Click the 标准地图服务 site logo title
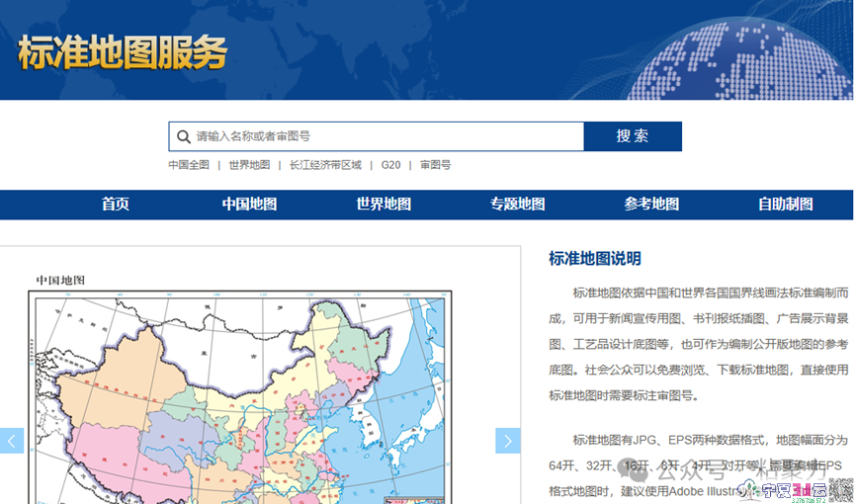The width and height of the screenshot is (855, 504). (123, 53)
